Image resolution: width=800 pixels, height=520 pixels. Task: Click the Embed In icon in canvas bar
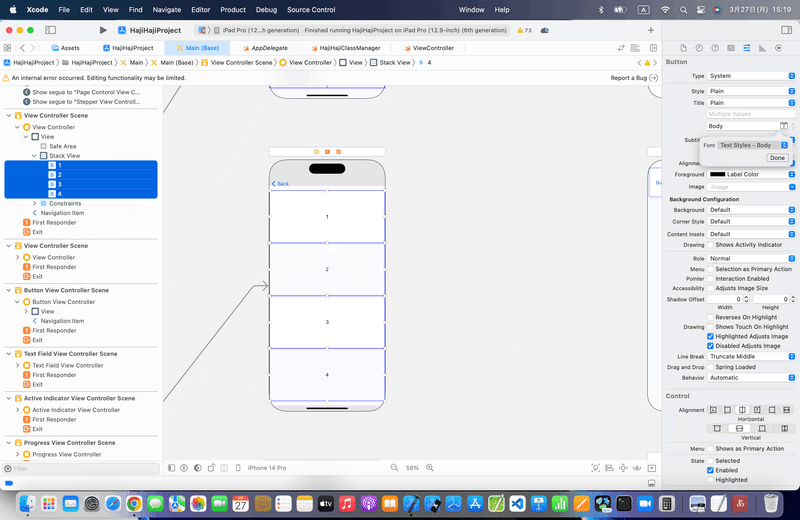click(x=652, y=467)
